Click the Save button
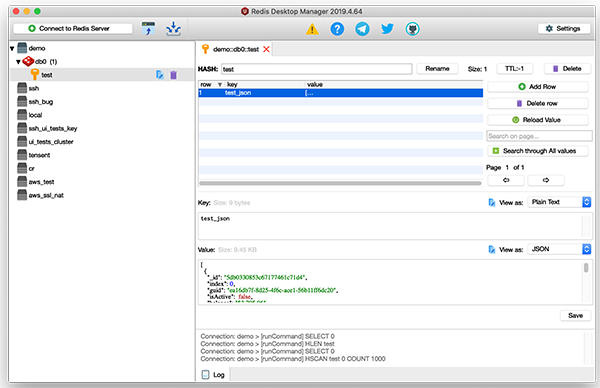Image resolution: width=600 pixels, height=388 pixels. pyautogui.click(x=575, y=315)
